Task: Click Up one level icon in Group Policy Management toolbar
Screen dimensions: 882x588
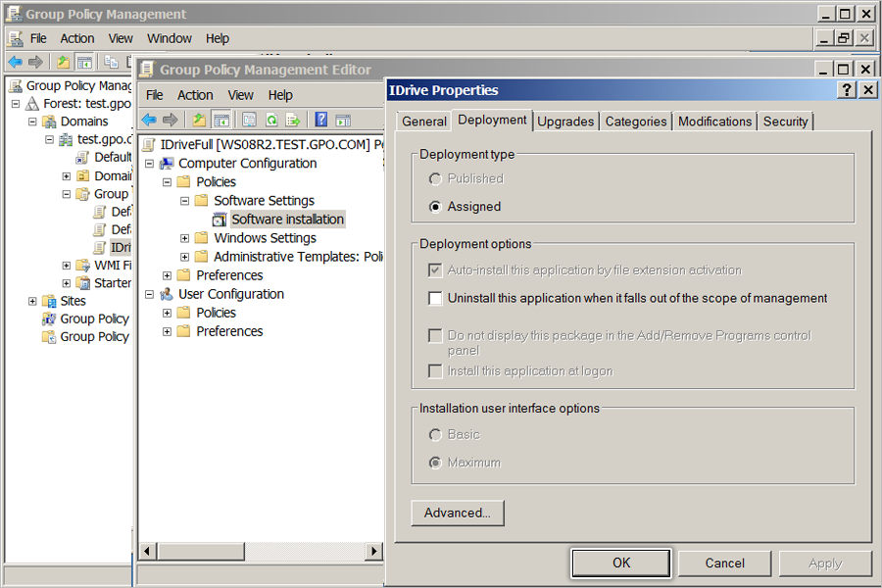Action: point(64,62)
